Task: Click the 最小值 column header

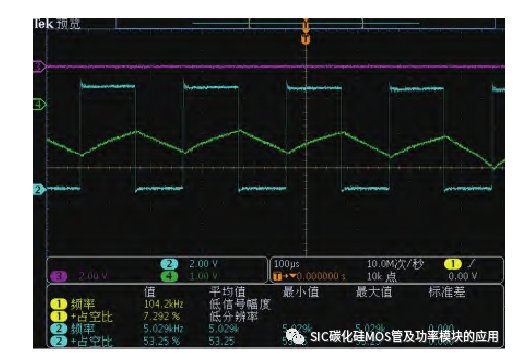Action: [301, 292]
